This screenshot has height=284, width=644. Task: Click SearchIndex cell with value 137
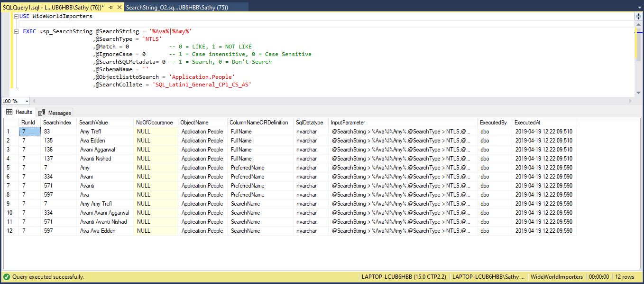58,159
